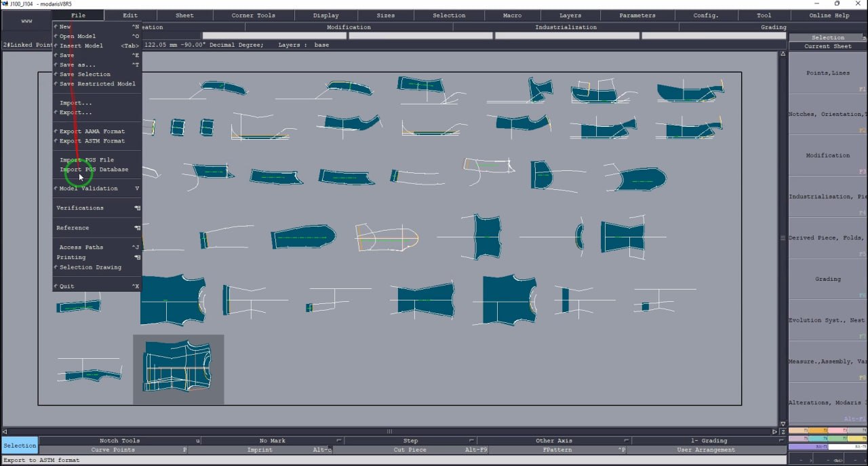Click User Arrangement in the bottom bar
868x466 pixels.
[x=706, y=450]
